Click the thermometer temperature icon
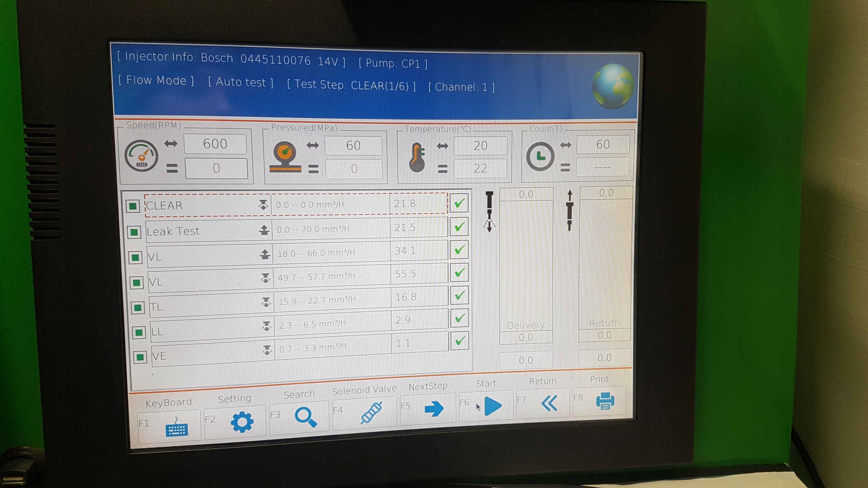868x488 pixels. coord(417,158)
